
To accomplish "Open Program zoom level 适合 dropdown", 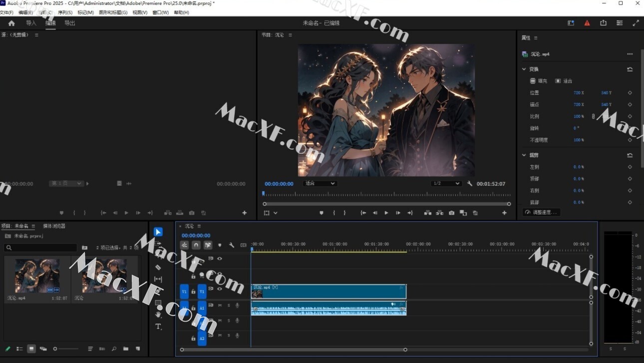I will tap(320, 183).
